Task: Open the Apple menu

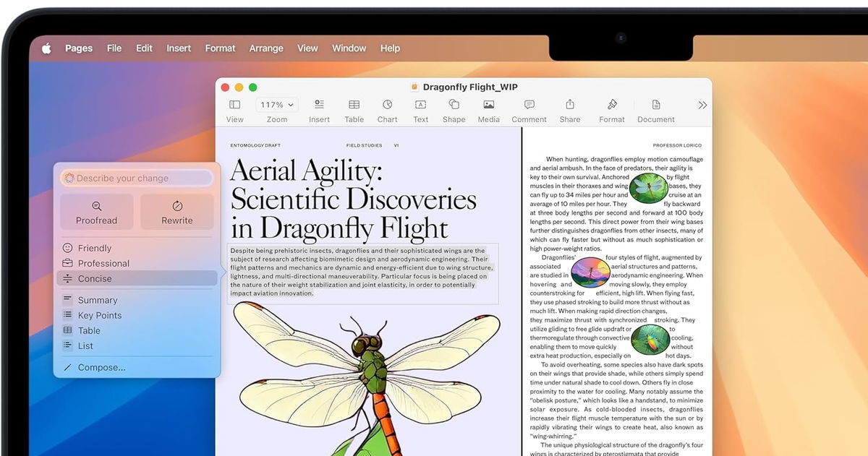Action: [x=46, y=48]
